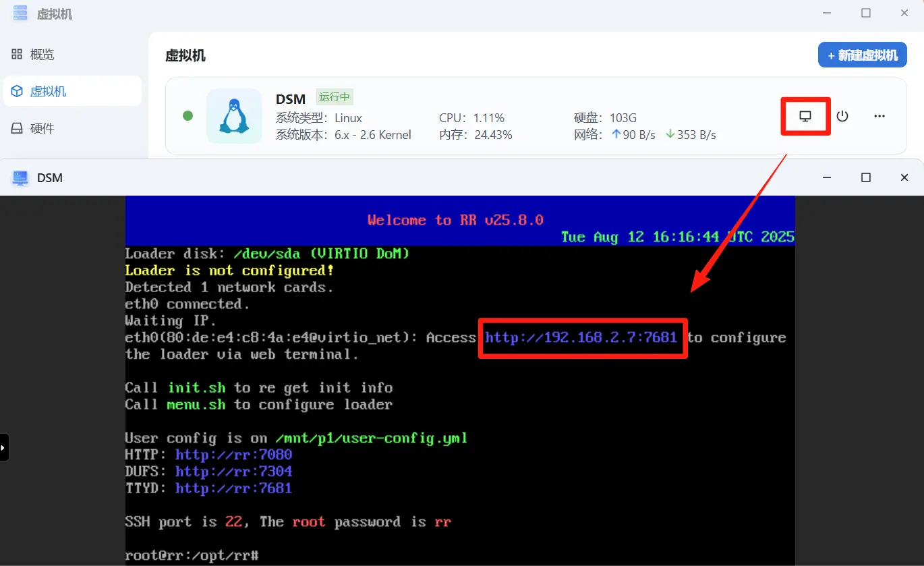Click the Linux penguin icon for DSM
Image resolution: width=924 pixels, height=566 pixels.
(x=234, y=116)
